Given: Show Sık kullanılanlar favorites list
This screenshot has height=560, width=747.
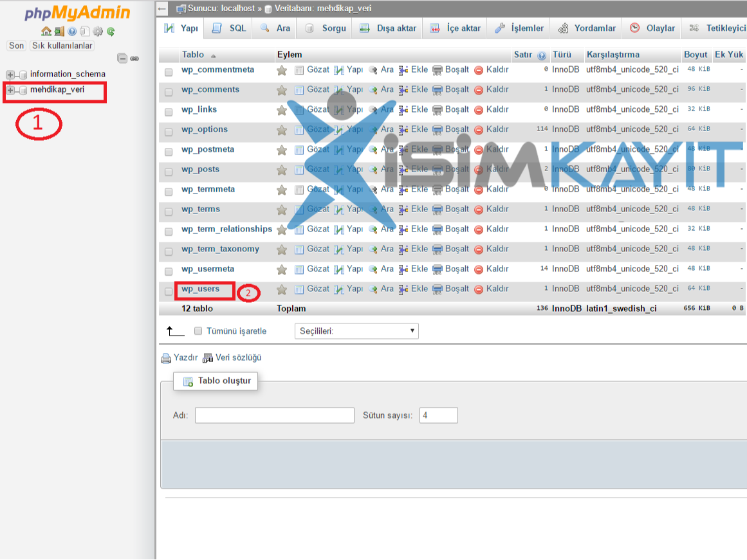Looking at the screenshot, I should pos(62,46).
